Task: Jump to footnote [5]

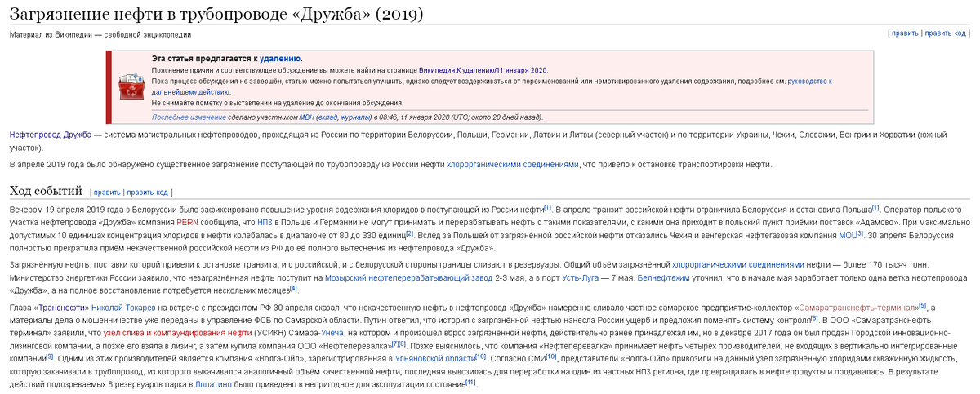Action: 923,304
